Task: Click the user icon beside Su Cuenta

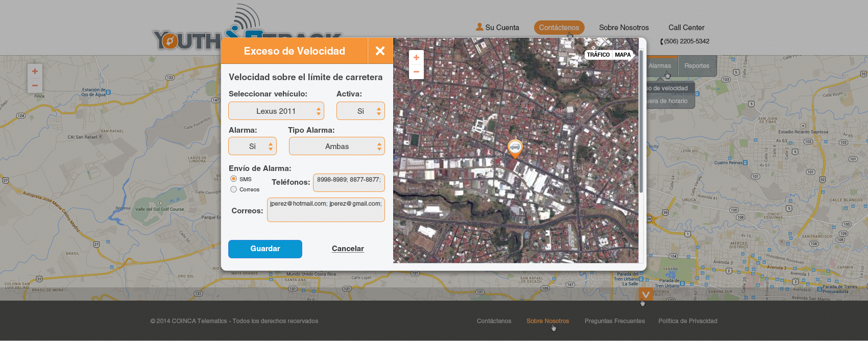Action: [x=479, y=27]
